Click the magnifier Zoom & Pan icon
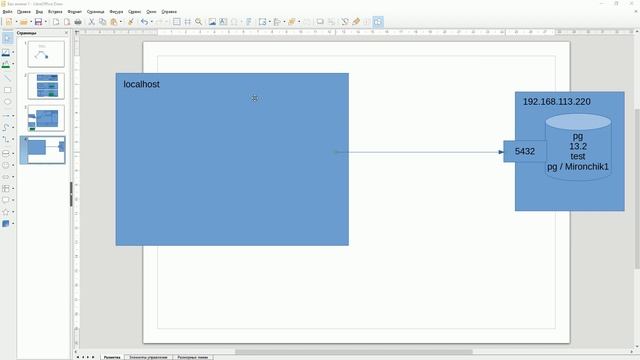Screen dimensions: 640x360 pyautogui.click(x=198, y=22)
